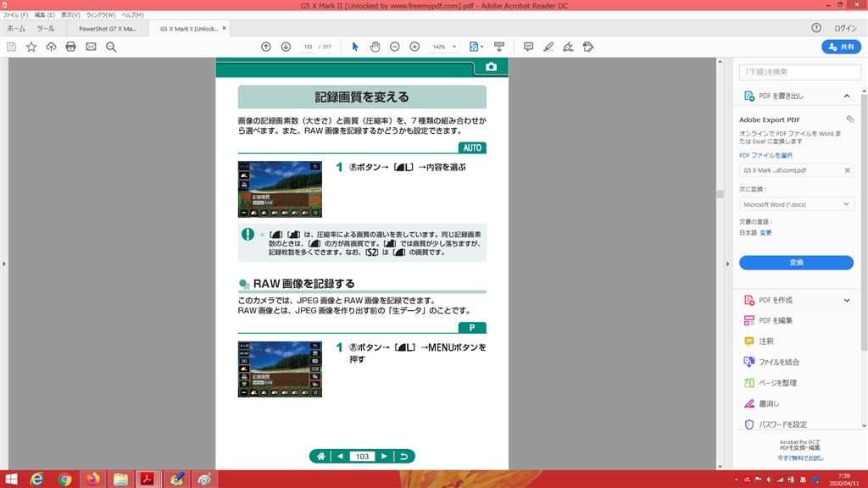Click the 共有 share button

[x=841, y=47]
